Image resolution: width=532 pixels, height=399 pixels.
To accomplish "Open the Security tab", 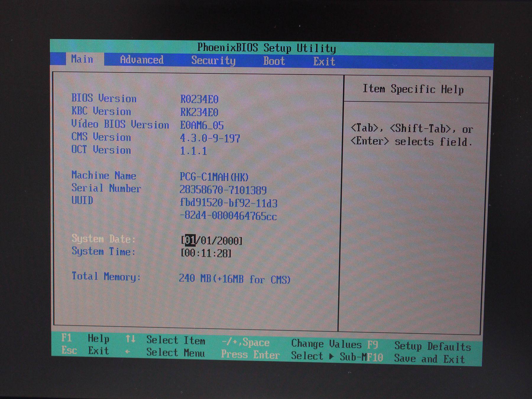I will tap(213, 61).
